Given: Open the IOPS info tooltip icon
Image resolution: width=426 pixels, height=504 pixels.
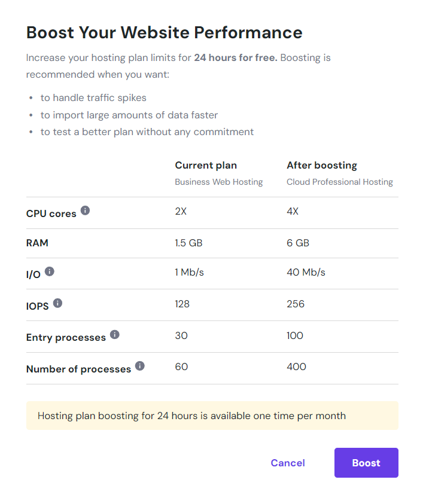Looking at the screenshot, I should pyautogui.click(x=57, y=303).
